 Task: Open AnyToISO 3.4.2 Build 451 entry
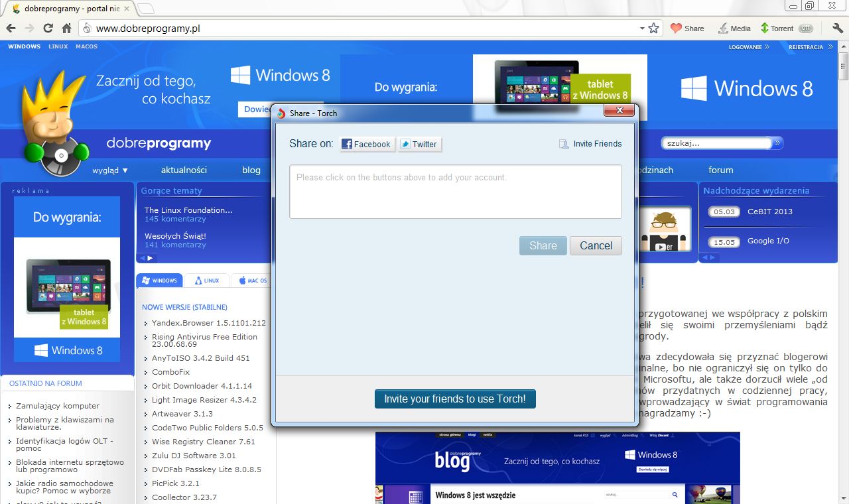(x=201, y=358)
